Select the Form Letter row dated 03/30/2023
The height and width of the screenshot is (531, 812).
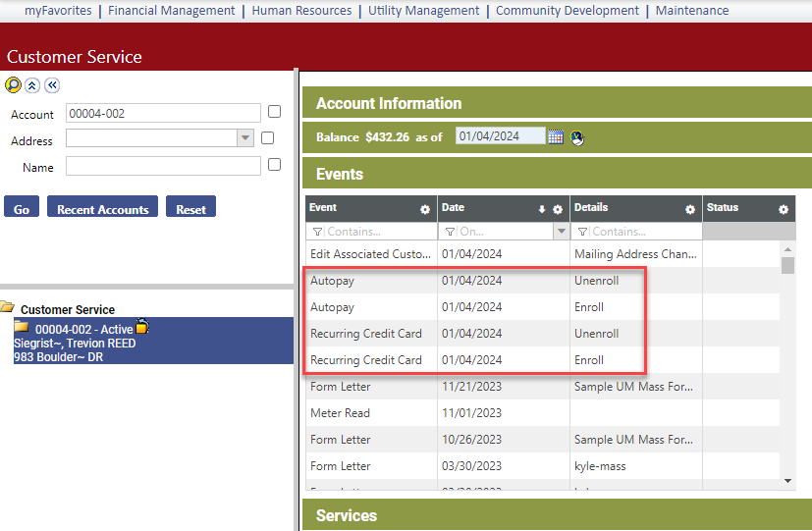click(542, 466)
